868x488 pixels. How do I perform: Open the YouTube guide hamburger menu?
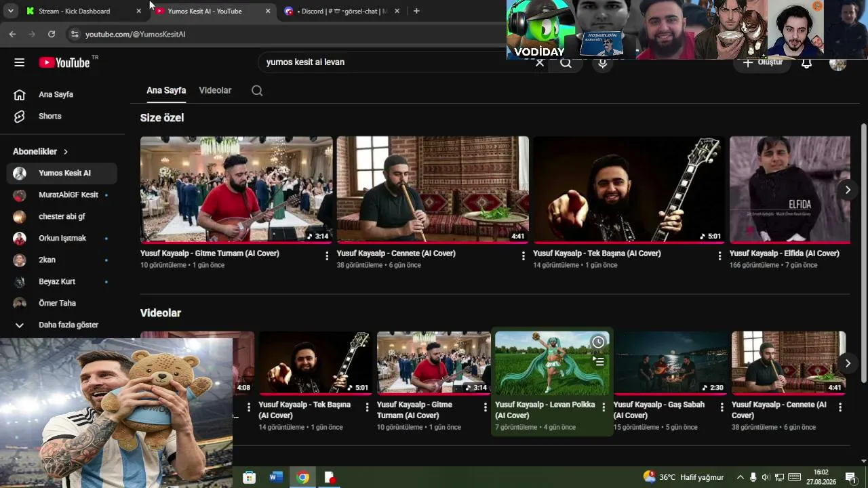(x=19, y=62)
